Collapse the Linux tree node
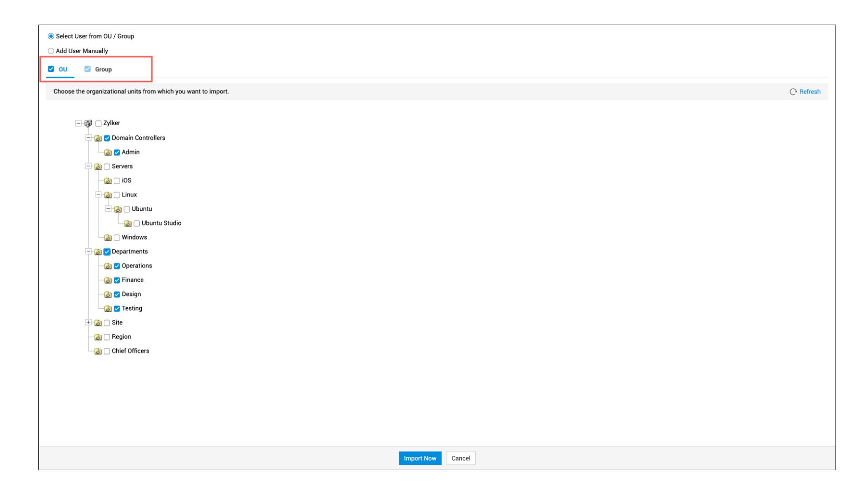 98,195
